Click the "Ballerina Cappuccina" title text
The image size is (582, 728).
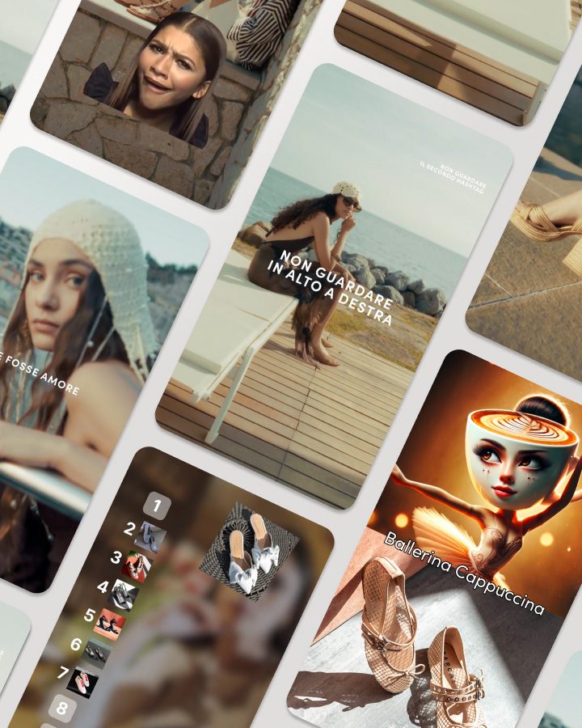[464, 573]
